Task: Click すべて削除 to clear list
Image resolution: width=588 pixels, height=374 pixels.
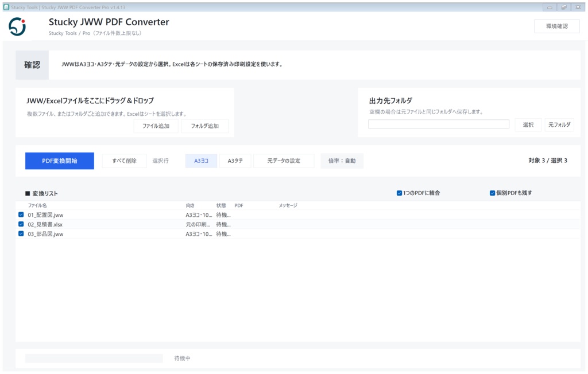Action: tap(124, 161)
